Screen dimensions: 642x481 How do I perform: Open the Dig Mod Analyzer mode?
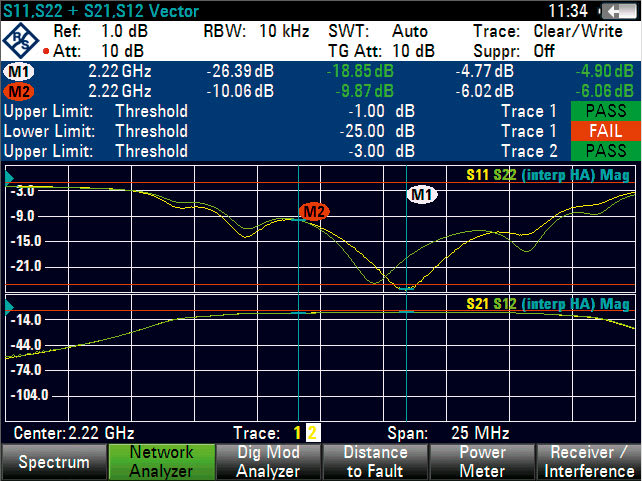[268, 462]
